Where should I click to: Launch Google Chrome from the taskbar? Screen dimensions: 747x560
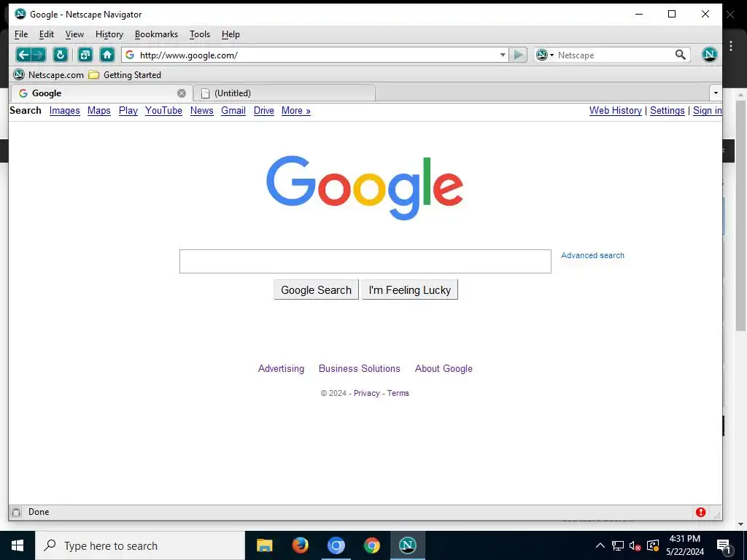[x=371, y=545]
